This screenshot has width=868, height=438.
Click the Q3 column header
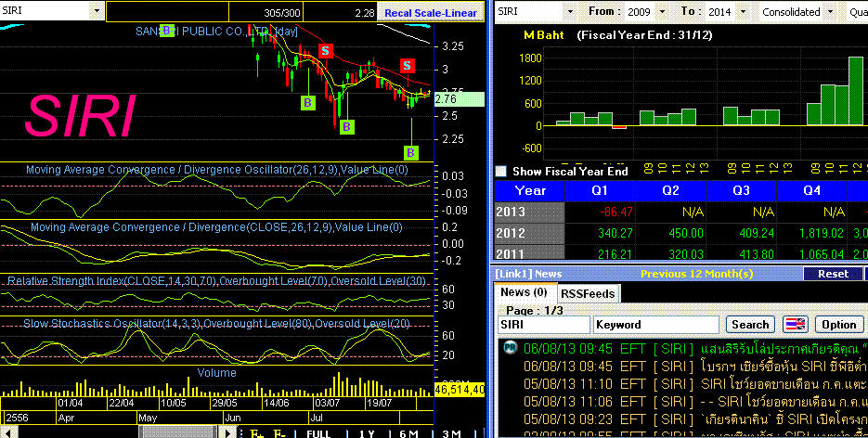[741, 191]
